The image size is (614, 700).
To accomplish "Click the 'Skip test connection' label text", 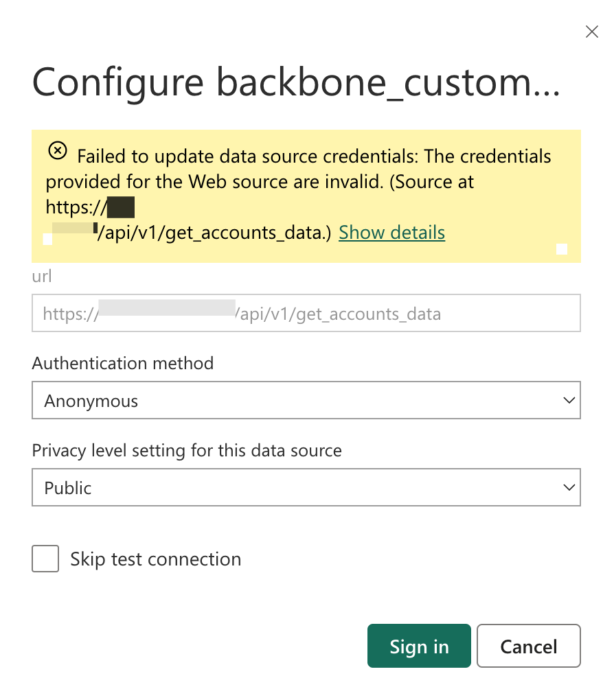I will (155, 559).
